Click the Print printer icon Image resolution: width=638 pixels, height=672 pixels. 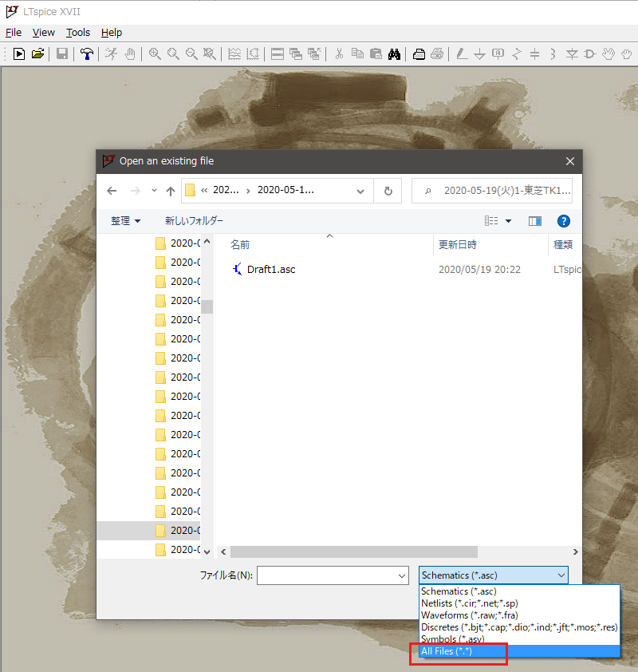pos(437,54)
